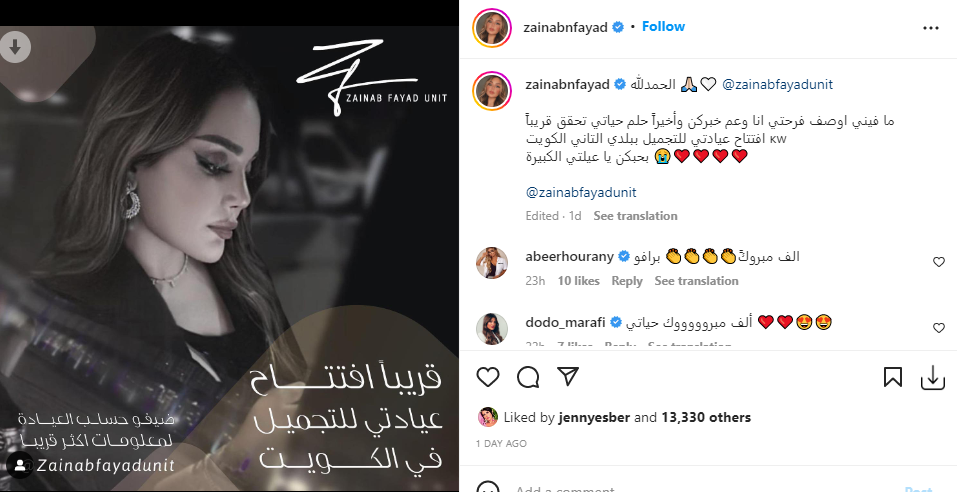The height and width of the screenshot is (492, 957).
Task: Share post via paper plane icon
Action: click(568, 377)
